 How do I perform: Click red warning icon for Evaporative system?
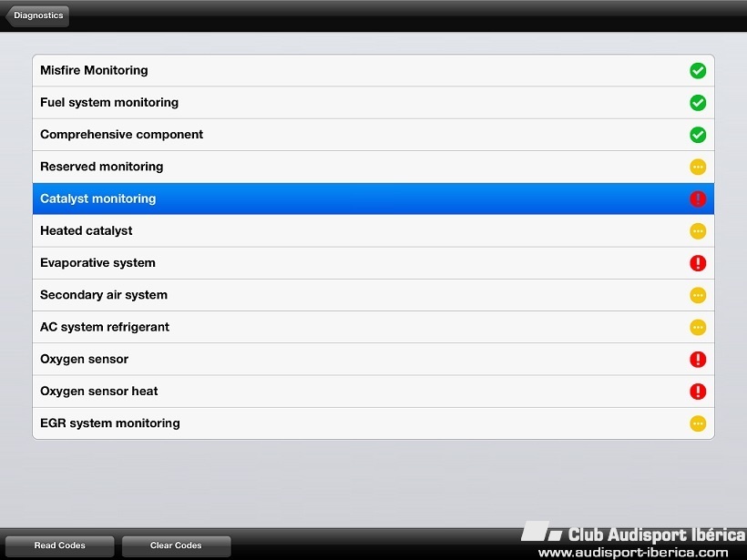698,263
